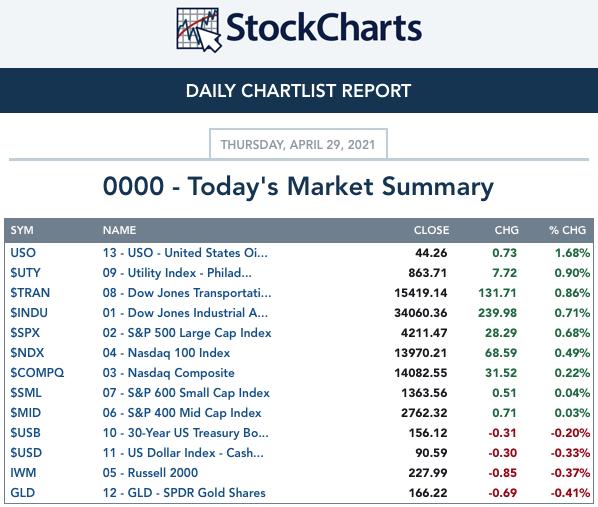The width and height of the screenshot is (598, 507).
Task: Click the Today's Market Summary heading
Action: pyautogui.click(x=298, y=187)
